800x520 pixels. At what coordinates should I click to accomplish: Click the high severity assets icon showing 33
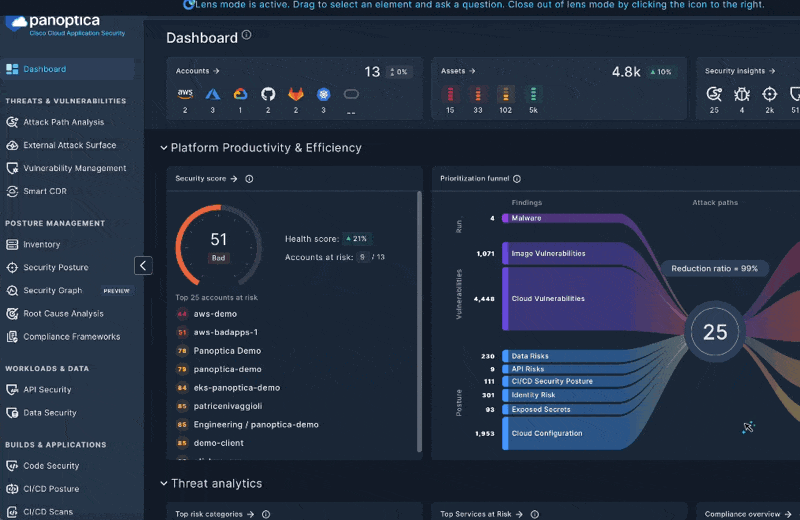coord(478,94)
